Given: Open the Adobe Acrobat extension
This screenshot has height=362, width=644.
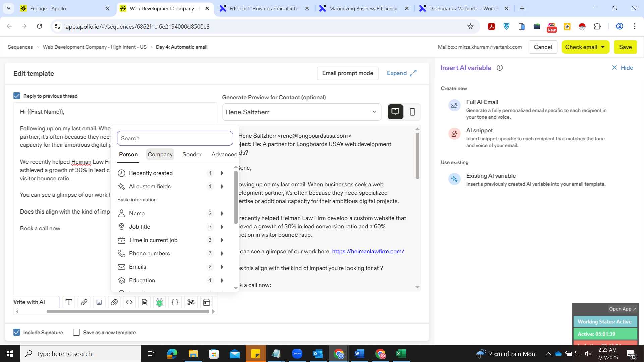Looking at the screenshot, I should click(491, 26).
